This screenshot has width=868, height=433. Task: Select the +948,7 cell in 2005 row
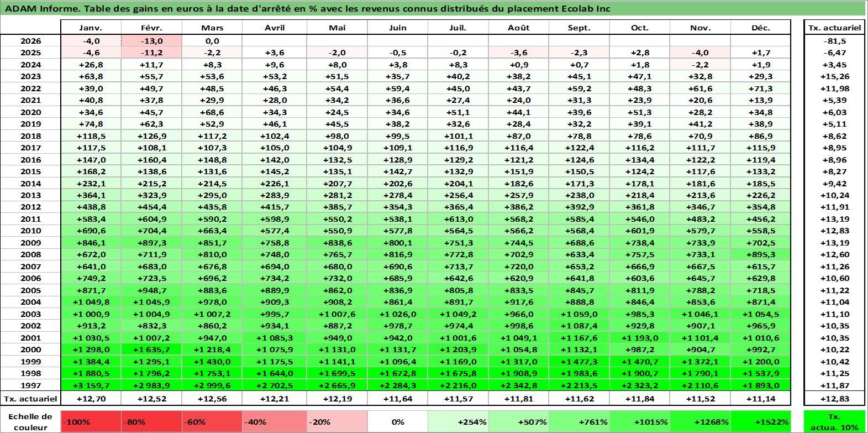pos(151,290)
